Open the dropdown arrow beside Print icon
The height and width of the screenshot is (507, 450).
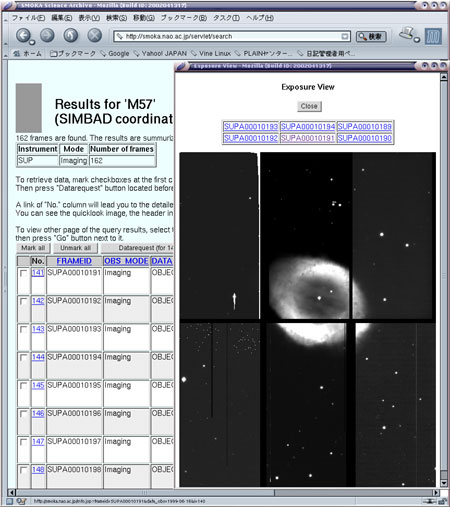(x=417, y=40)
